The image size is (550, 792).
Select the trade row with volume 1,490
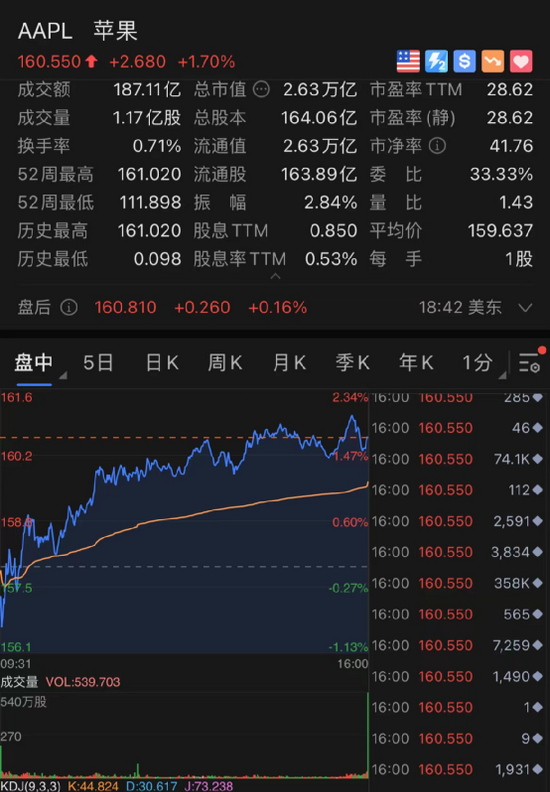(x=458, y=677)
